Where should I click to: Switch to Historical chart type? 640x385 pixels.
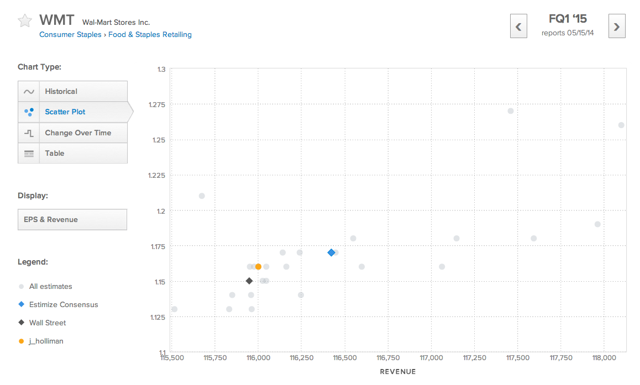point(73,91)
